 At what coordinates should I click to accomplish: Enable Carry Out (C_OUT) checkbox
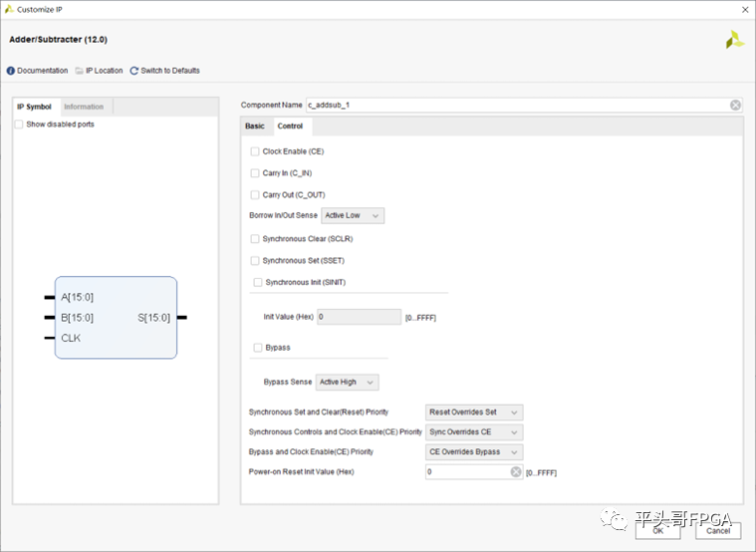point(255,195)
